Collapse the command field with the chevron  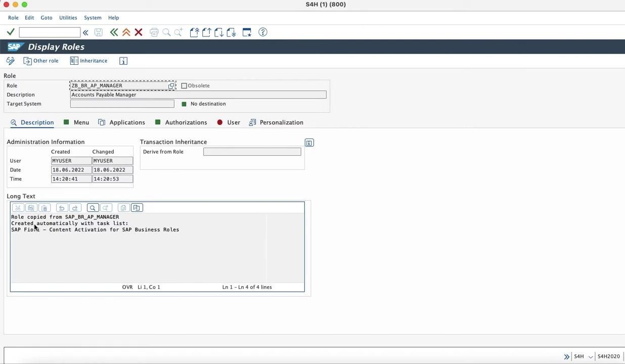pyautogui.click(x=85, y=32)
